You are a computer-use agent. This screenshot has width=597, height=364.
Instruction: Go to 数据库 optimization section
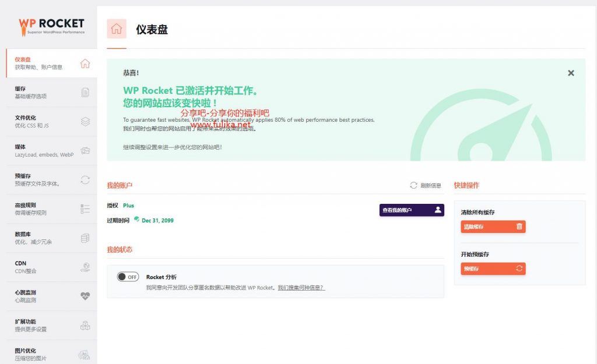(52, 238)
